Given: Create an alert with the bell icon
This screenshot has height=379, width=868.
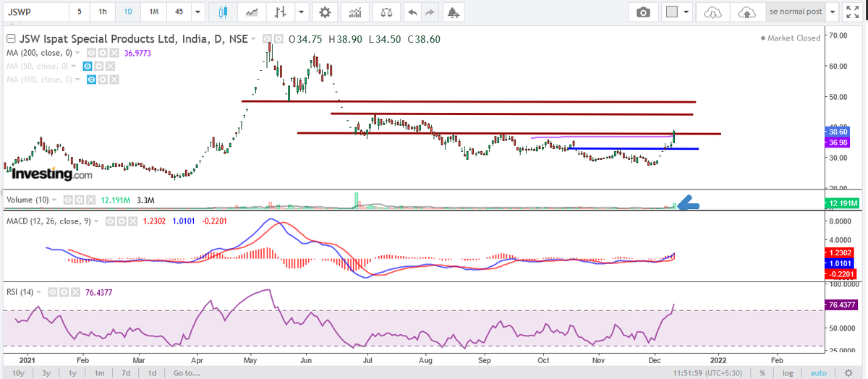Looking at the screenshot, I should tap(453, 12).
